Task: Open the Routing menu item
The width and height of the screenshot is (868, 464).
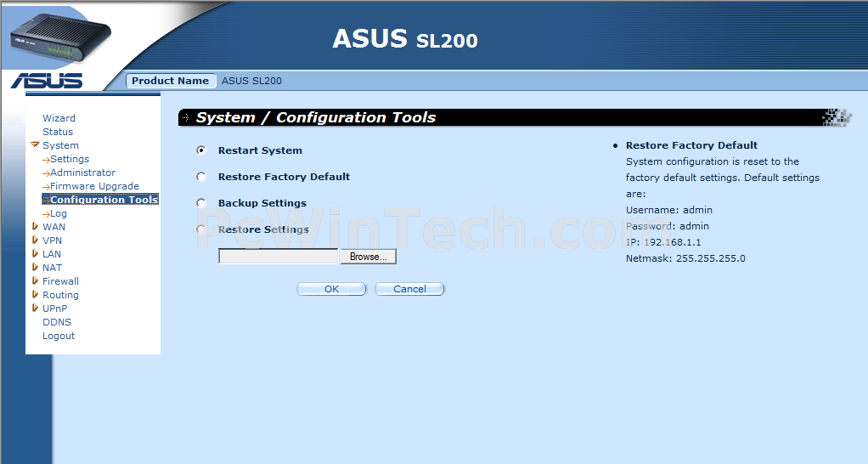Action: (x=60, y=295)
